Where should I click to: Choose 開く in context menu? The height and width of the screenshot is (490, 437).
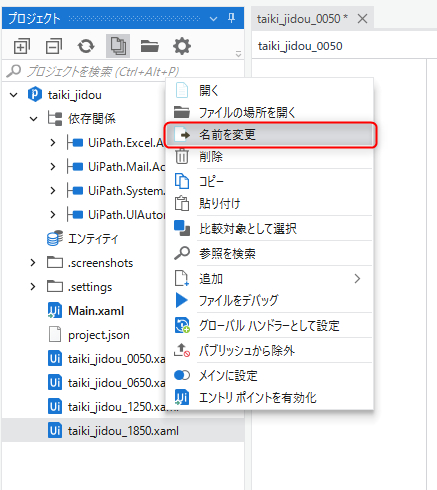[269, 90]
